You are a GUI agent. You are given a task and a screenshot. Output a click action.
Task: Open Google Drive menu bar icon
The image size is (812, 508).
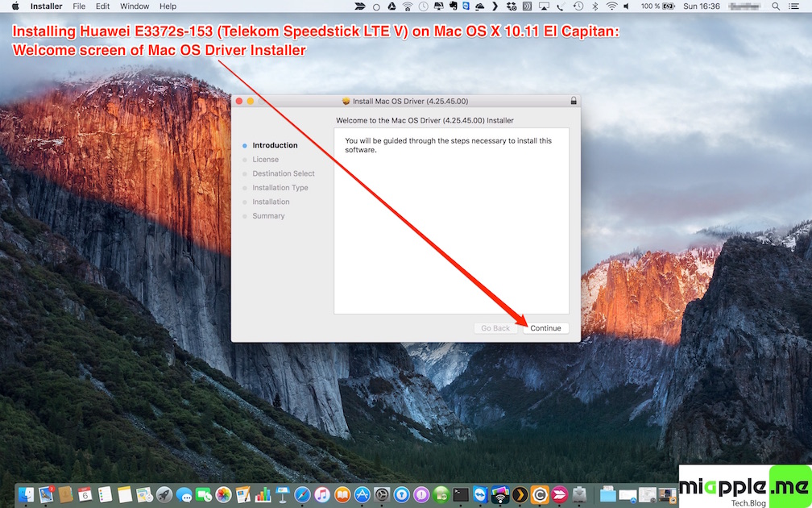[x=392, y=6]
